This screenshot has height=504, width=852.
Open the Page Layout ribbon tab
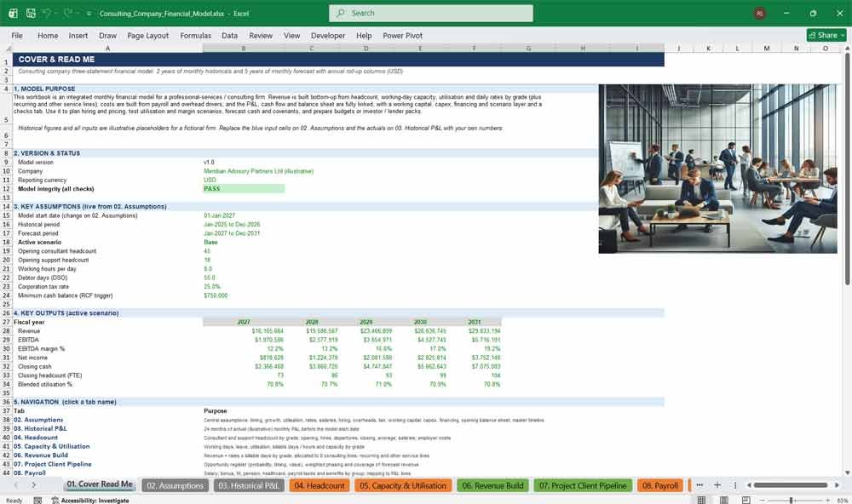147,35
